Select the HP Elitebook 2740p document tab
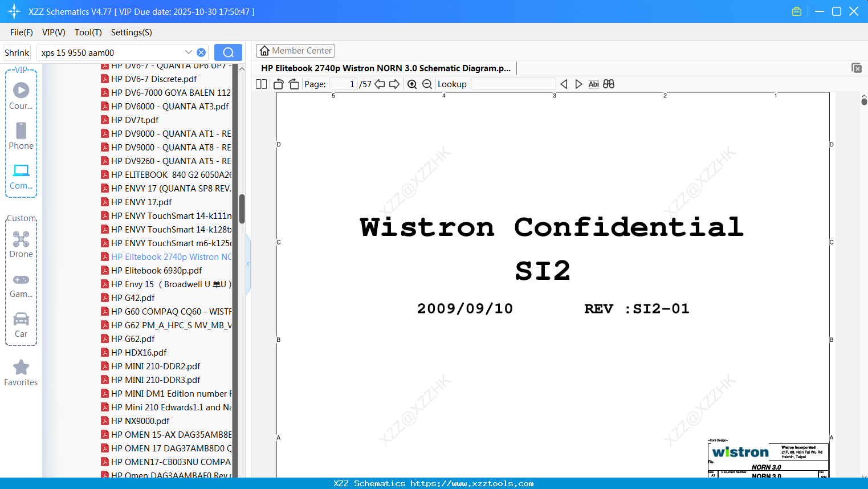This screenshot has height=489, width=868. (x=386, y=68)
